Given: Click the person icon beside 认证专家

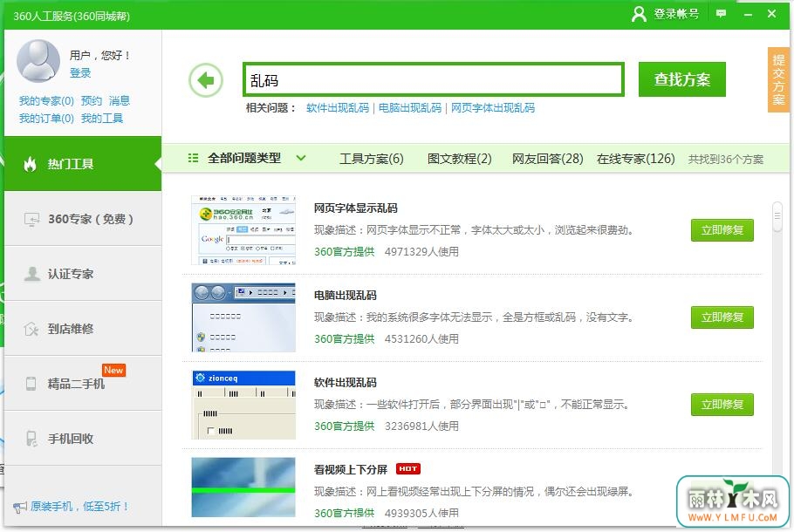Looking at the screenshot, I should tap(31, 274).
